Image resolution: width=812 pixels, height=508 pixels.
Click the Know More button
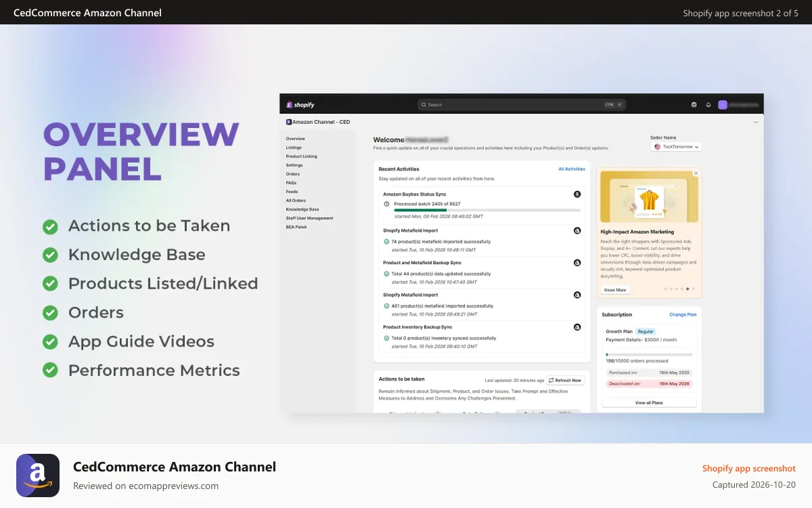click(x=615, y=290)
